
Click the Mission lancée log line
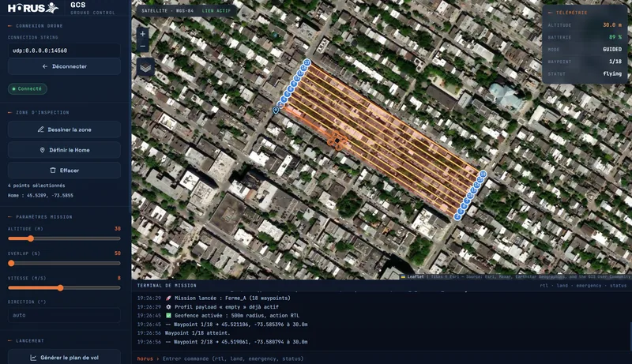(213, 298)
